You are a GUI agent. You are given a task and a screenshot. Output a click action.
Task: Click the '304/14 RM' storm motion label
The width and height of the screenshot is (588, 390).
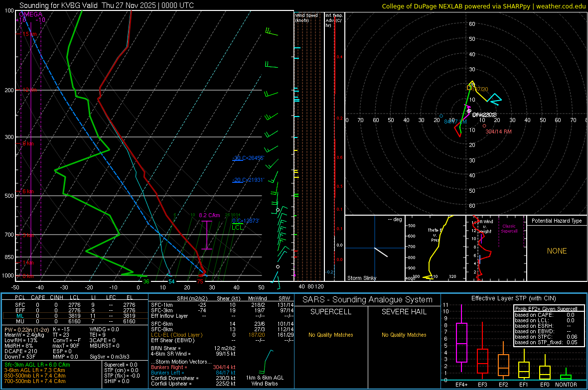pyautogui.click(x=498, y=131)
